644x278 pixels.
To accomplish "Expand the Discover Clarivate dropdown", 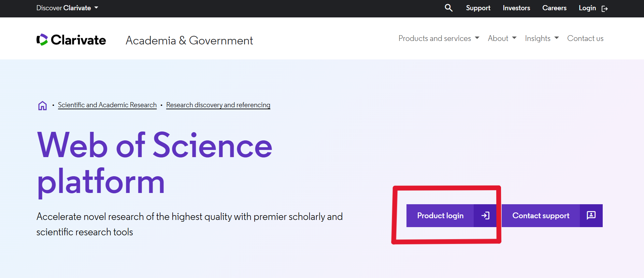I will [67, 8].
